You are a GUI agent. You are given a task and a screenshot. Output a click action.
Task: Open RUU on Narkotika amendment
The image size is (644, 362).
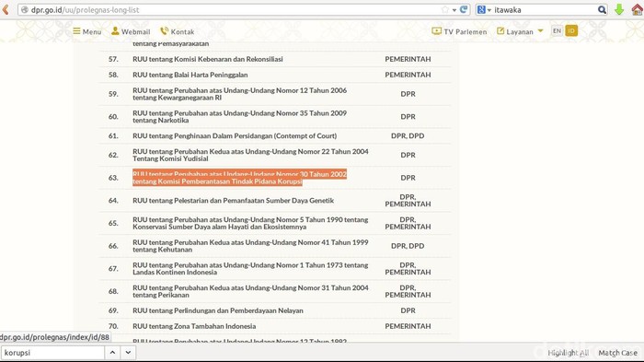pos(240,116)
